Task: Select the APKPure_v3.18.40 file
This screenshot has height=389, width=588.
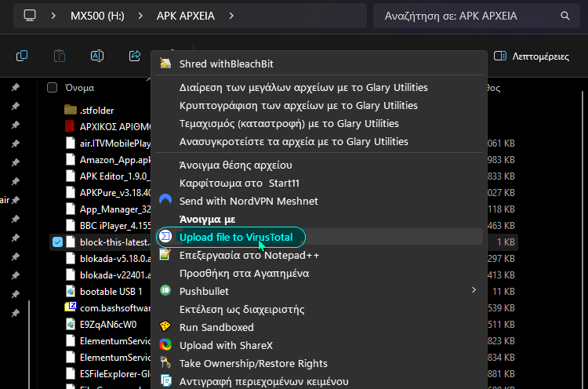Action: [115, 192]
